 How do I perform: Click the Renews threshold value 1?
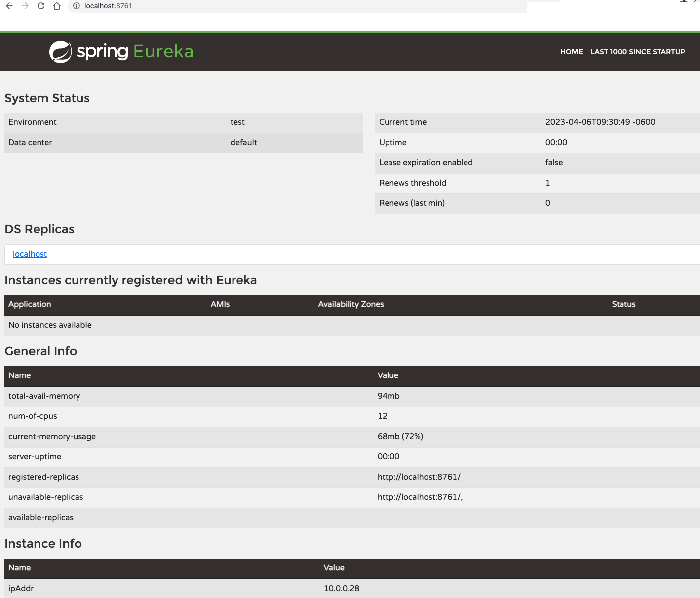coord(548,183)
